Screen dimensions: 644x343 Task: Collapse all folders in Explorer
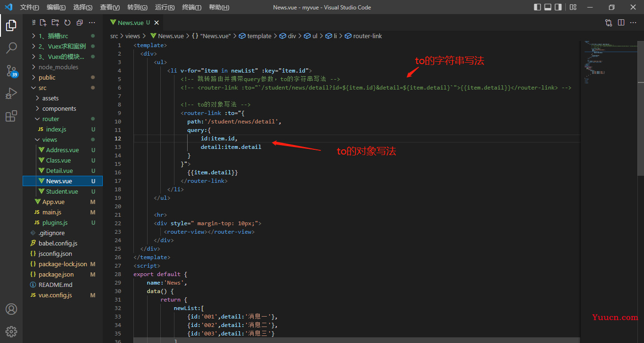(x=79, y=23)
